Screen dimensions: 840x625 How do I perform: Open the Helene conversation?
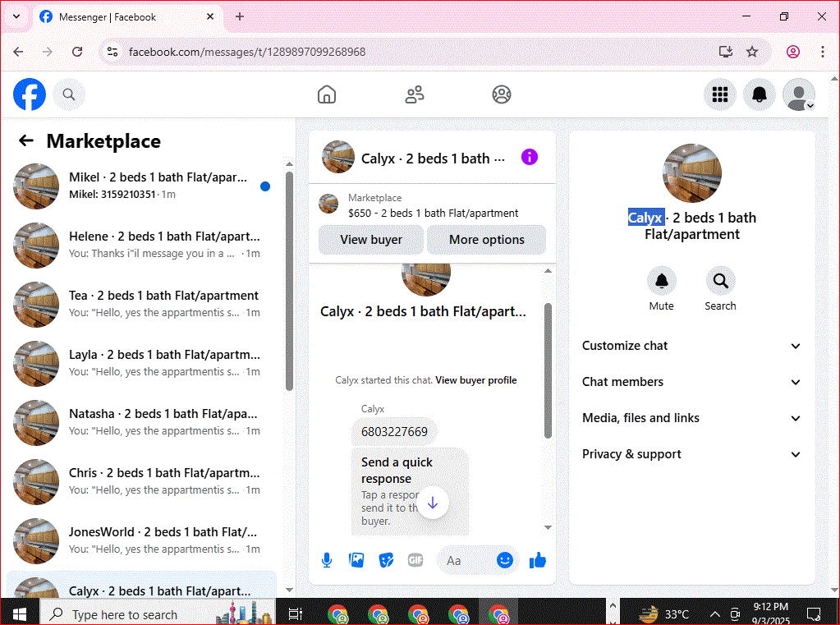(x=143, y=245)
